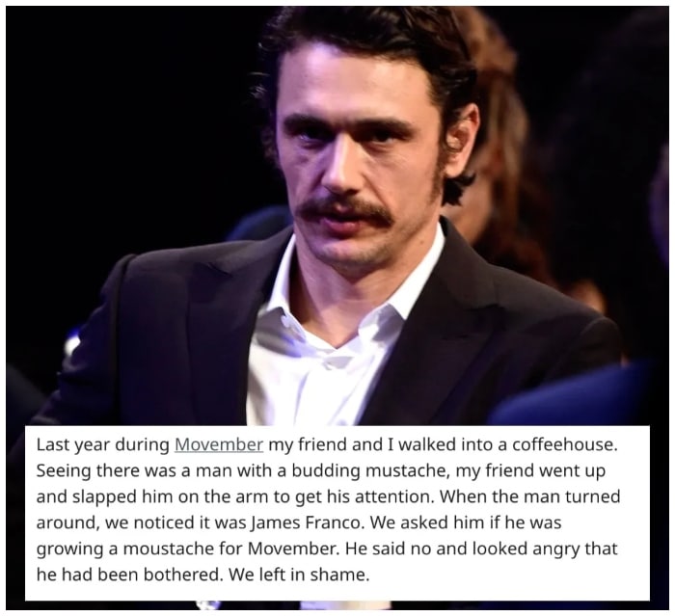
Task: Click the word "moustache" on the fifth line
Action: pyautogui.click(x=177, y=549)
